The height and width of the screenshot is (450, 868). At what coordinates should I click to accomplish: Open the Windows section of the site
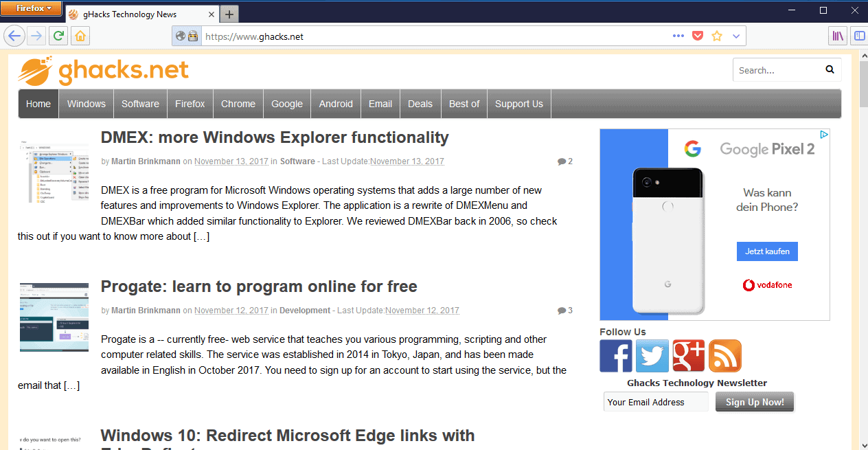[x=86, y=103]
